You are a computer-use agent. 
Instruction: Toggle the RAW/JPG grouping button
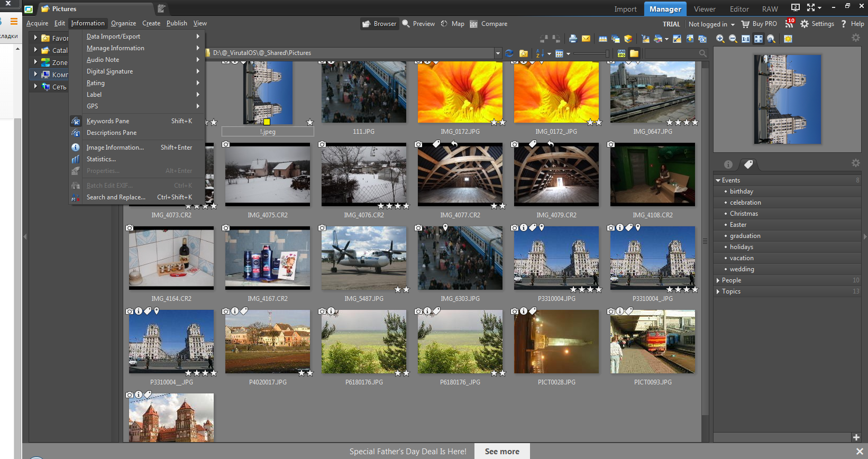coord(622,53)
